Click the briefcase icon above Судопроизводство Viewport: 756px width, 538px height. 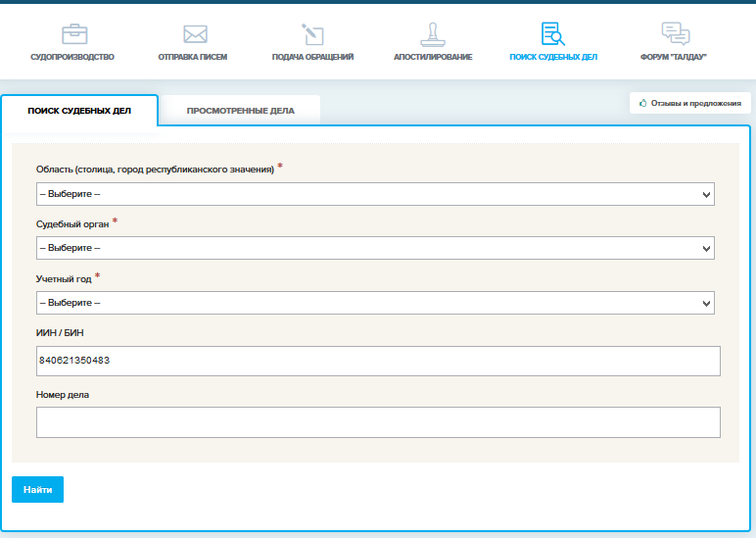74,34
